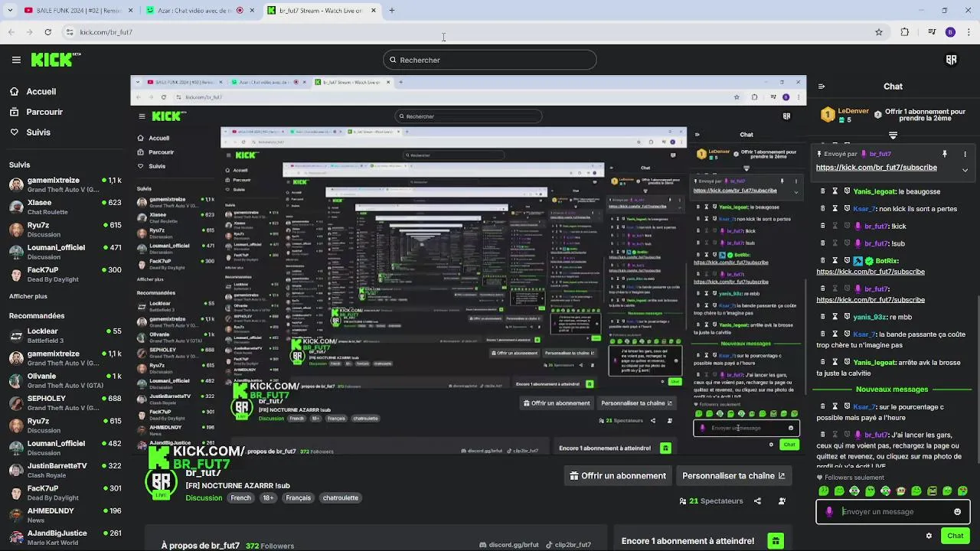The height and width of the screenshot is (551, 980).
Task: Expand the leaderboard banner under LeDenver
Action: point(893,135)
